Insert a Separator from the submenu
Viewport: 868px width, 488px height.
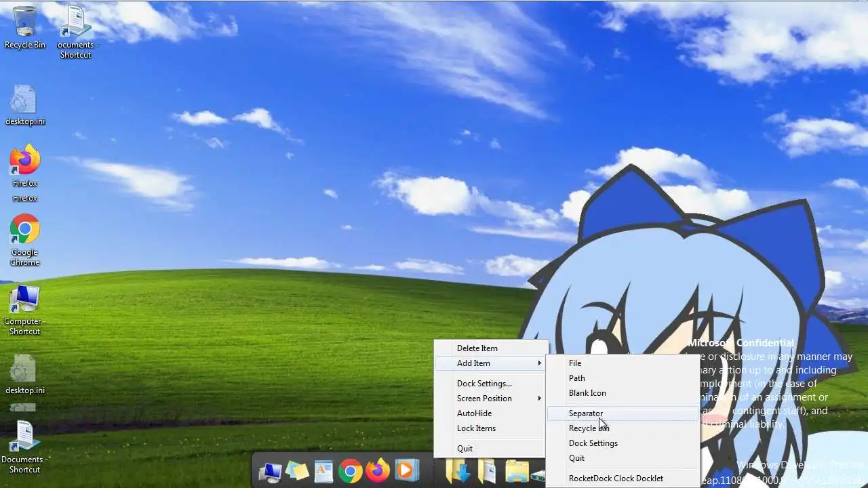click(623, 413)
